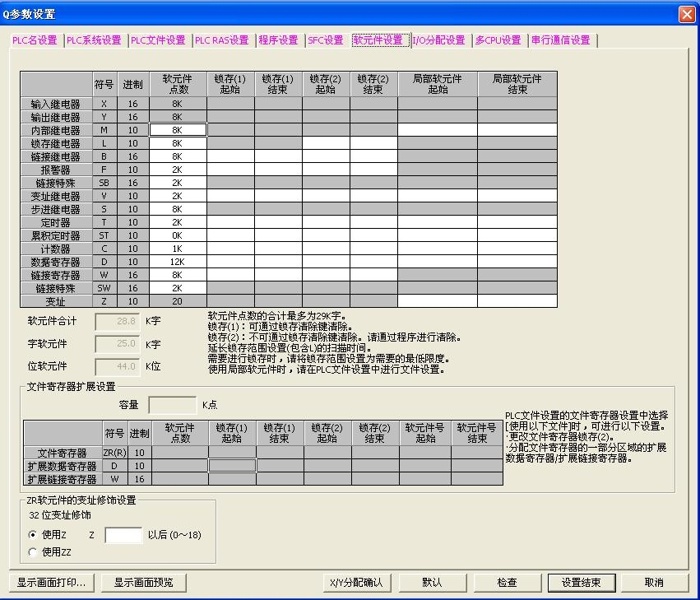
Task: Click latch(2) start cell for L
Action: pyautogui.click(x=326, y=143)
